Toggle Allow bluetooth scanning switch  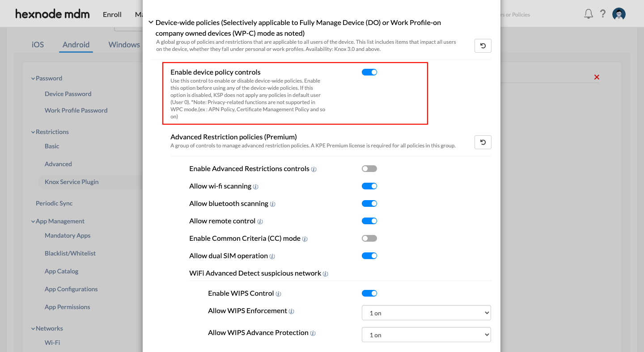[x=369, y=203]
